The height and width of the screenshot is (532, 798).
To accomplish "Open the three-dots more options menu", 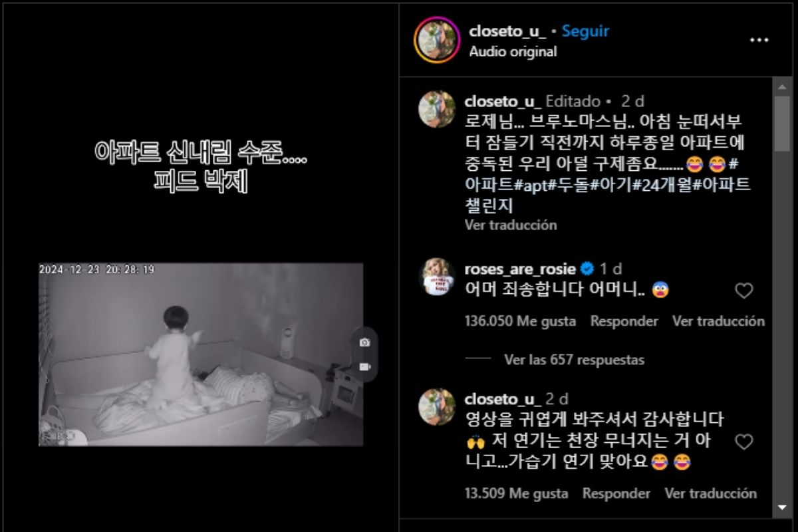I will (x=759, y=41).
